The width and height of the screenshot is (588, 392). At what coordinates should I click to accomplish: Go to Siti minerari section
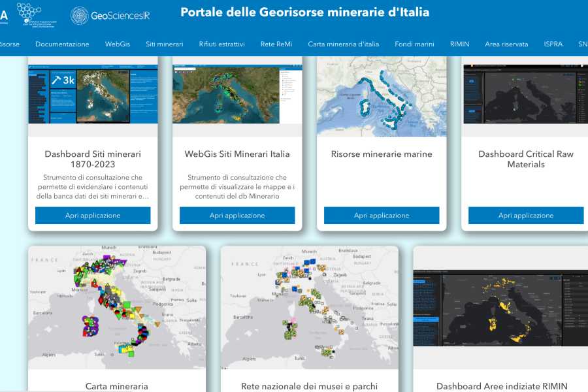(x=165, y=44)
